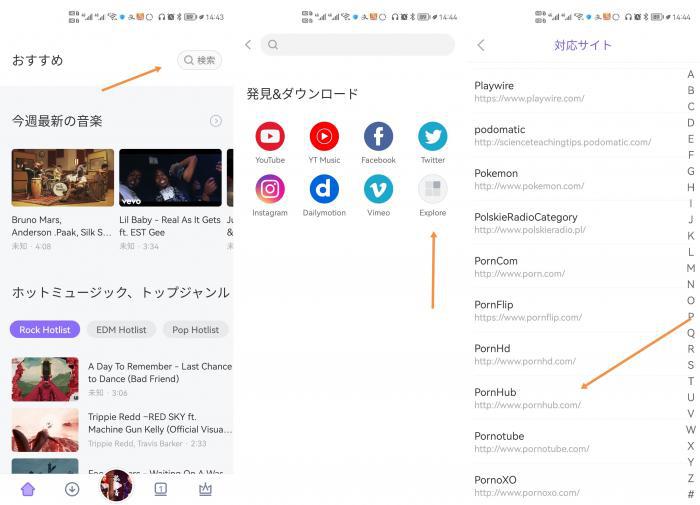Focus the search input field
Image resolution: width=700 pixels, height=505 pixels.
(358, 45)
